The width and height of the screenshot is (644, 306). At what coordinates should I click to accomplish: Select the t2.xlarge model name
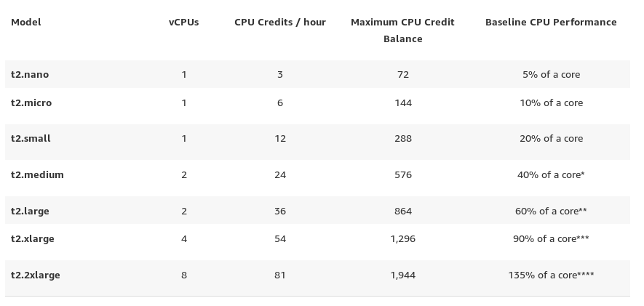(x=33, y=238)
